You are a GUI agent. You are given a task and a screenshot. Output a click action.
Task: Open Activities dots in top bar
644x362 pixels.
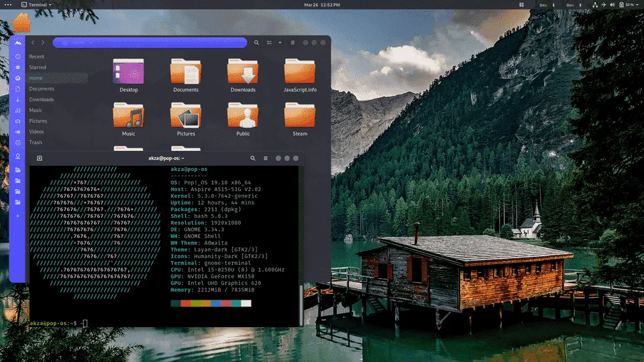(8, 5)
